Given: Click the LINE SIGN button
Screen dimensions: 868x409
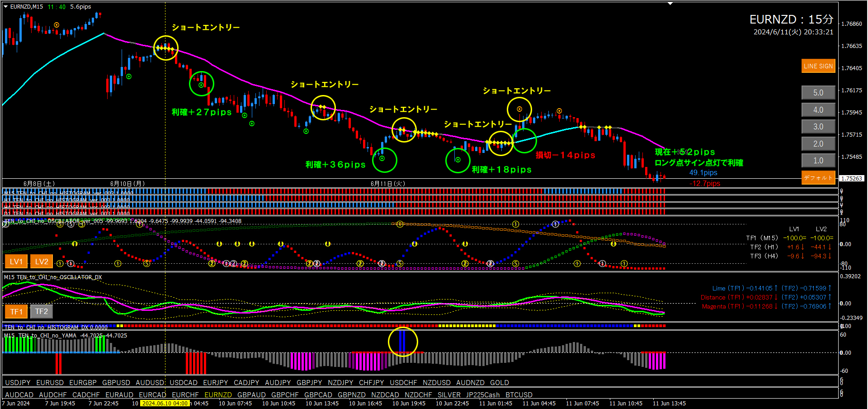Looking at the screenshot, I should (818, 66).
